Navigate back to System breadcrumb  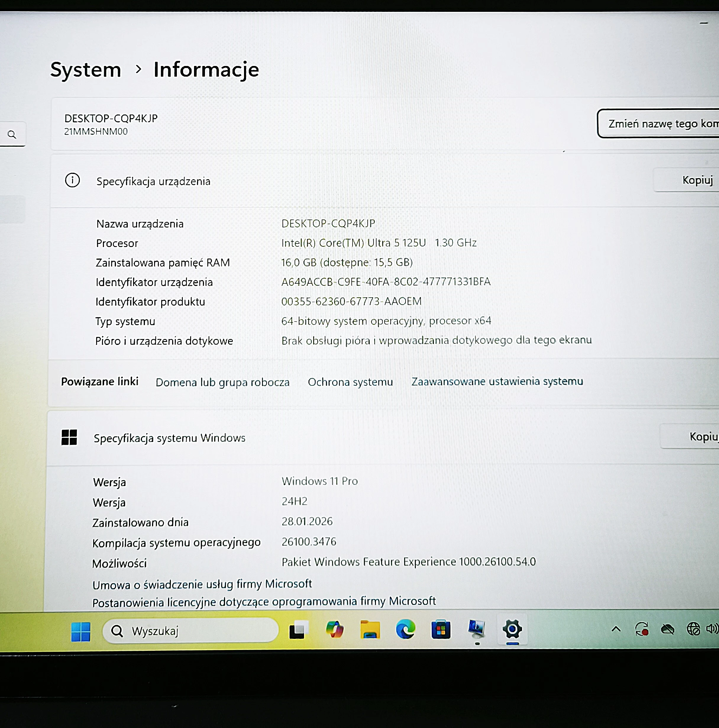pos(85,70)
